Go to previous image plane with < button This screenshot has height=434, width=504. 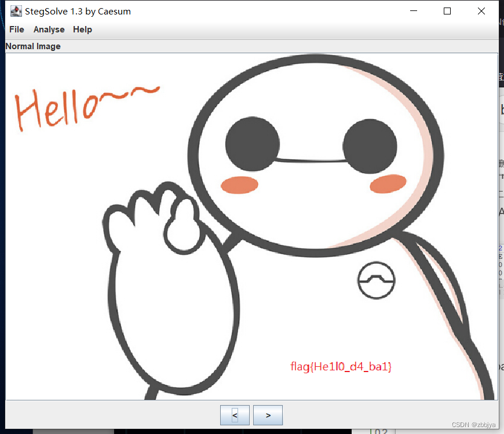click(x=235, y=415)
